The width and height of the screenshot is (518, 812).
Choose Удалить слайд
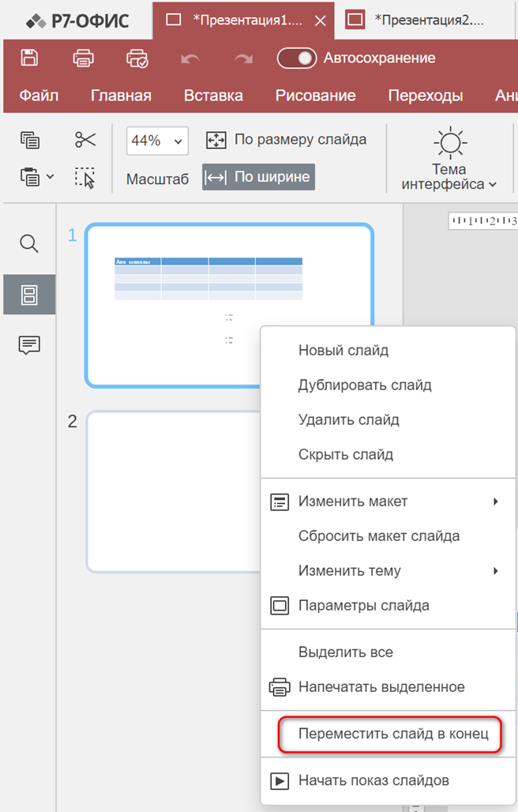pos(388,420)
